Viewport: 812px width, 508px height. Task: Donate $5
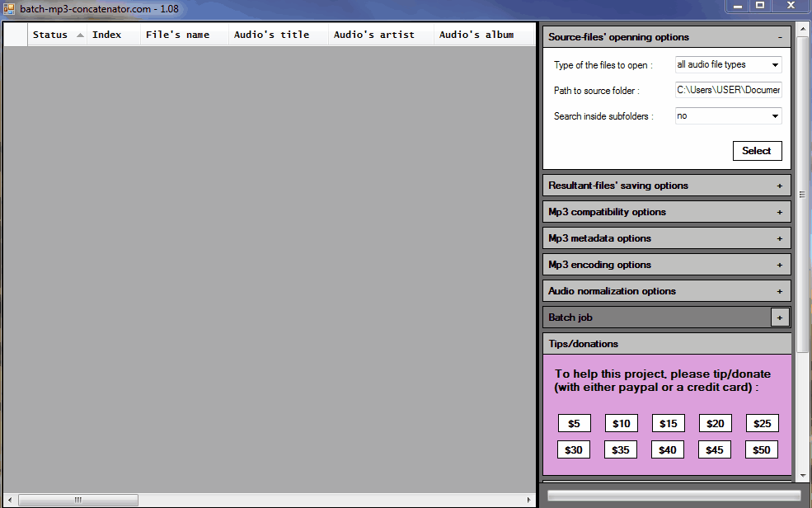[575, 424]
